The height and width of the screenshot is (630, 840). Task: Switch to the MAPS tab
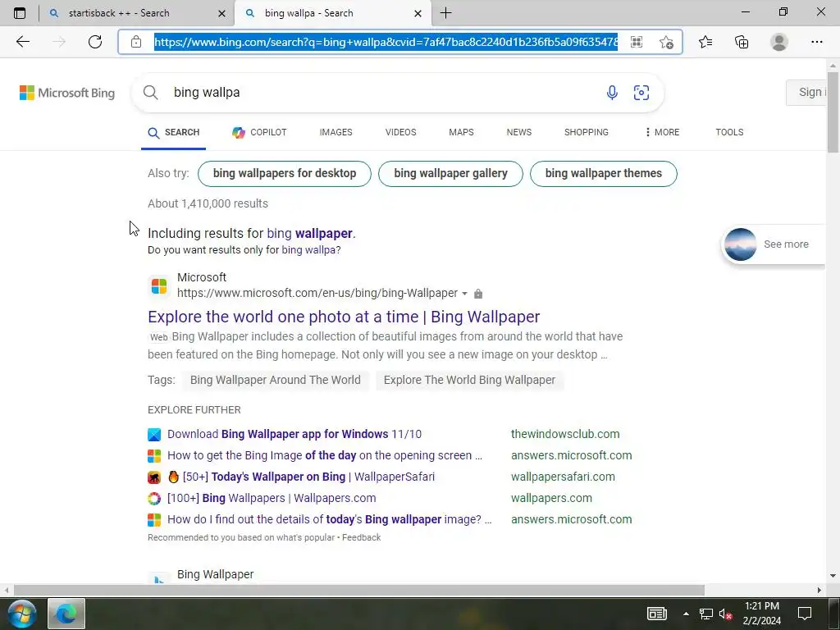(x=461, y=132)
